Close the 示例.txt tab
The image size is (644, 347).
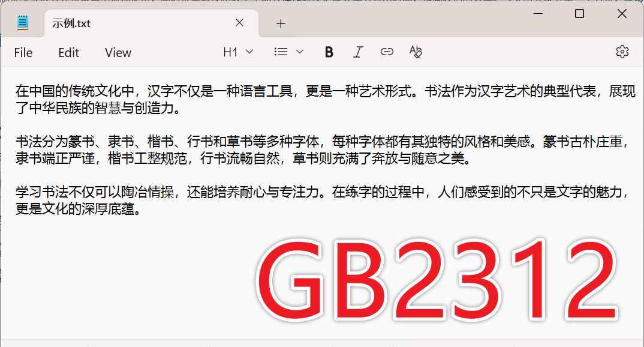[x=239, y=23]
